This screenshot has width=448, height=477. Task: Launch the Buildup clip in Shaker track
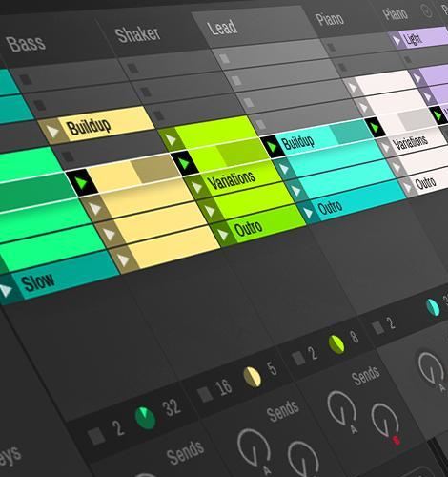(x=53, y=131)
